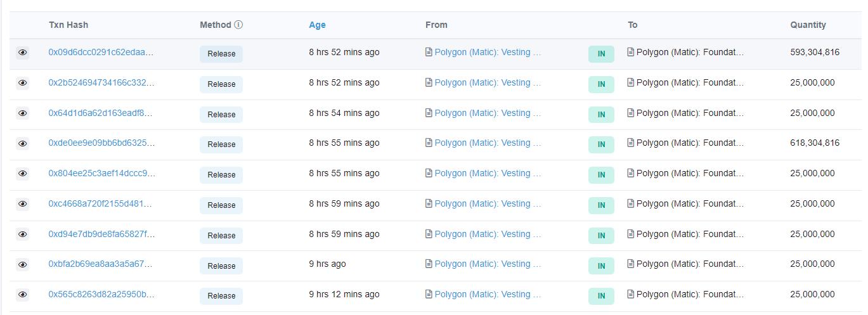Open transaction 0xbfa2b69ea8aa3a5a67
This screenshot has width=868, height=315.
(101, 264)
